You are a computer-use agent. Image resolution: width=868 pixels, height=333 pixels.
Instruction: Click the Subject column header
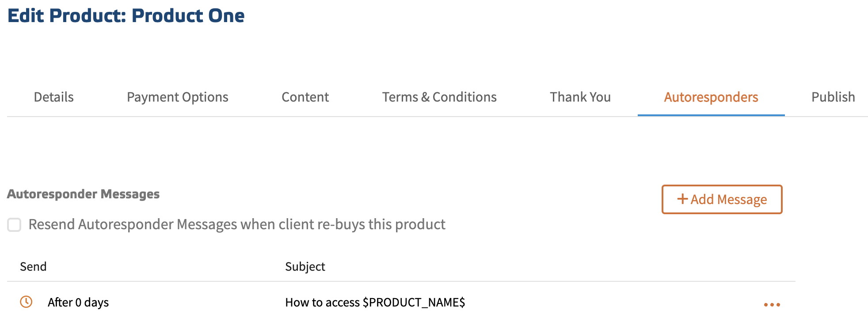point(305,267)
